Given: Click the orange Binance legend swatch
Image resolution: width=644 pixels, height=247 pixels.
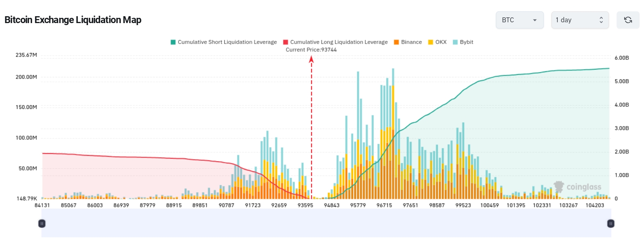Looking at the screenshot, I should 397,42.
